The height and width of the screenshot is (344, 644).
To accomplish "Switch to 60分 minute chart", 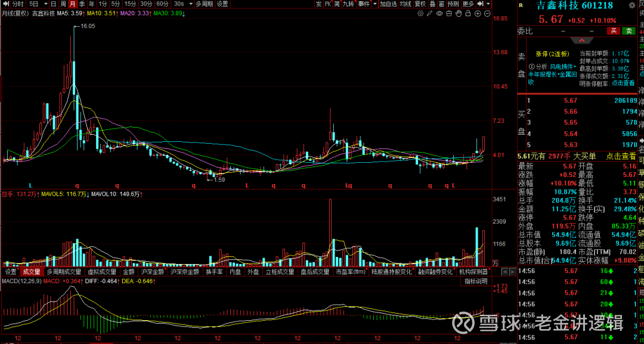I will coord(162,4).
